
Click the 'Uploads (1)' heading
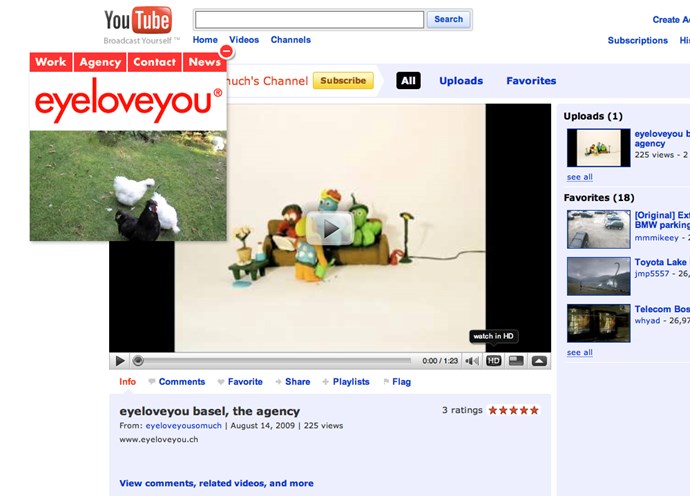pos(593,116)
